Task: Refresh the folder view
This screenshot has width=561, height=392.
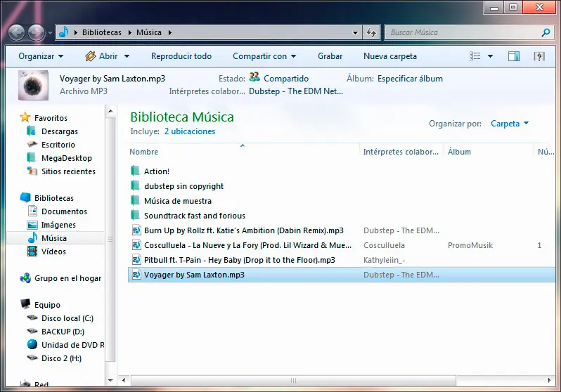Action: (x=371, y=32)
